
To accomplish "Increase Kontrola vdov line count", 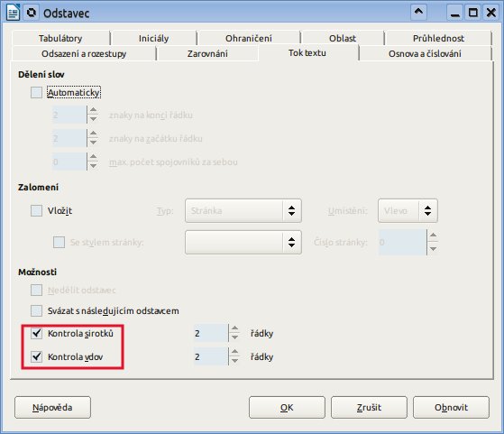I will click(235, 352).
